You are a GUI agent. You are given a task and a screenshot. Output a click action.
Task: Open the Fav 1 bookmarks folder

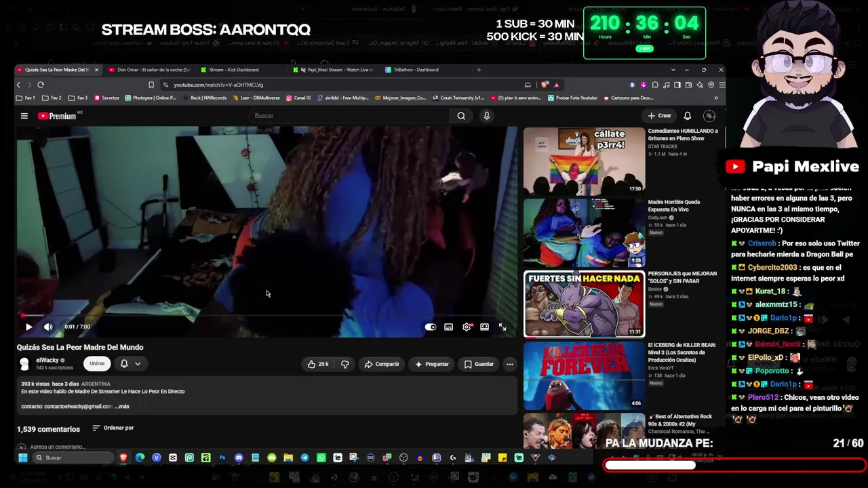tap(26, 98)
